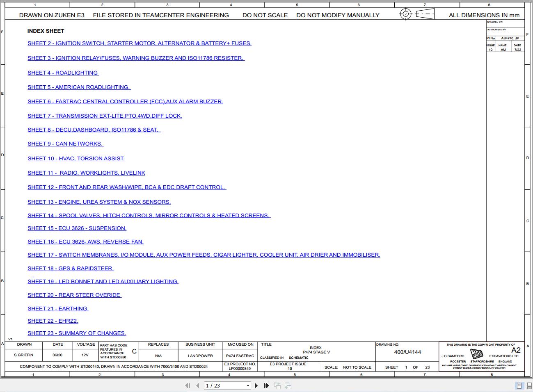Open Sheet 7 Transmission link

point(105,116)
